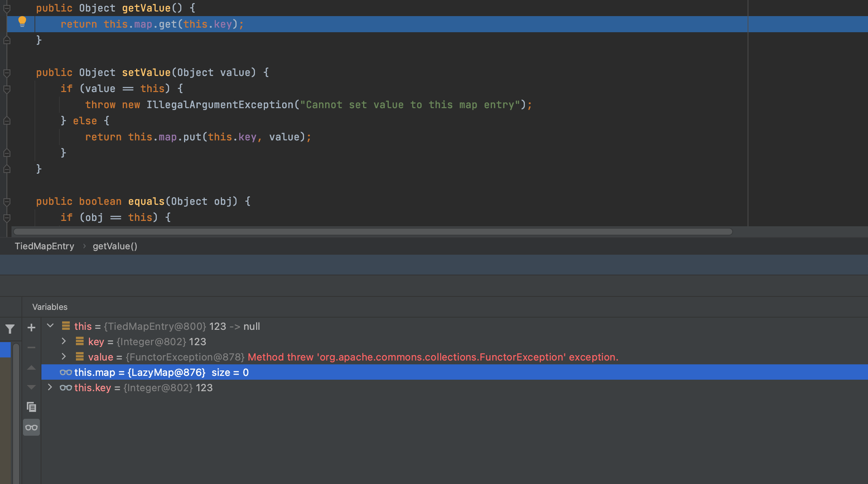Expand the this.key watch entry
Viewport: 868px width, 484px height.
[50, 387]
